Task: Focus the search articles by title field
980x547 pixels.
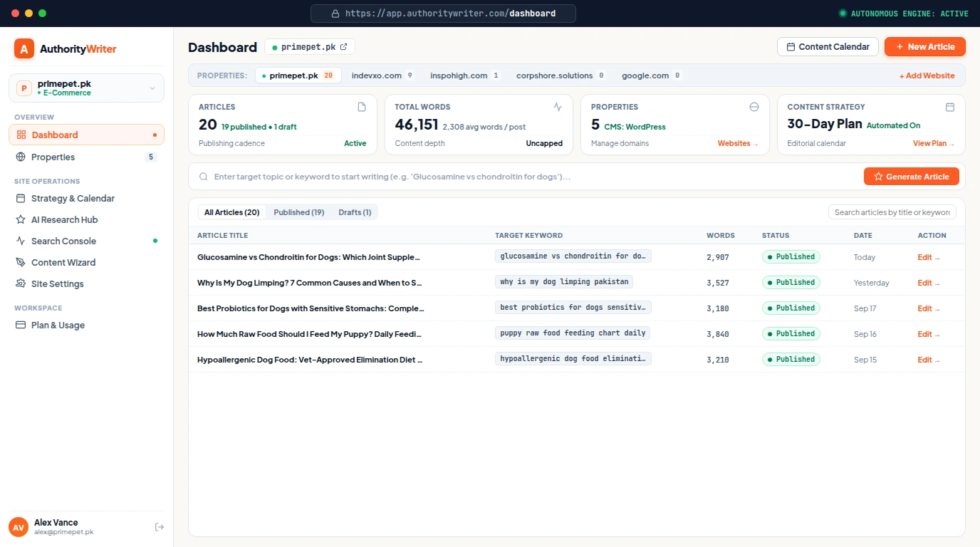Action: click(x=892, y=212)
